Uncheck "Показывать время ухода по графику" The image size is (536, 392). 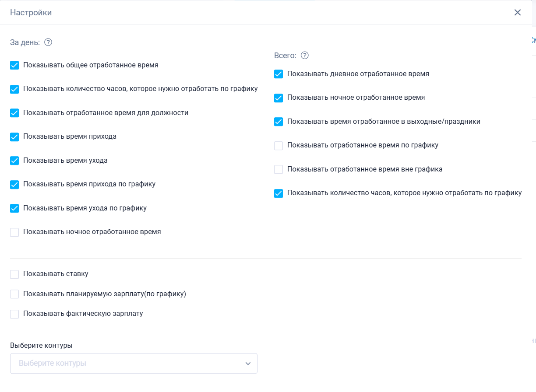click(14, 208)
